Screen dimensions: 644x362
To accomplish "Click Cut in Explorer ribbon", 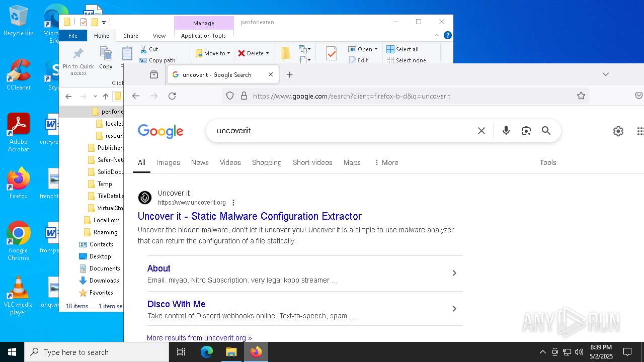I will (x=149, y=49).
